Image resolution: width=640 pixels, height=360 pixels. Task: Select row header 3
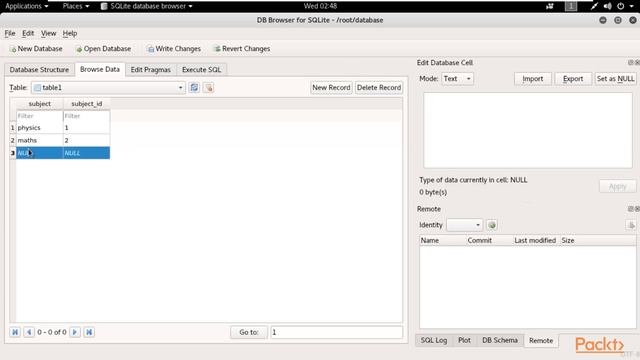click(13, 153)
